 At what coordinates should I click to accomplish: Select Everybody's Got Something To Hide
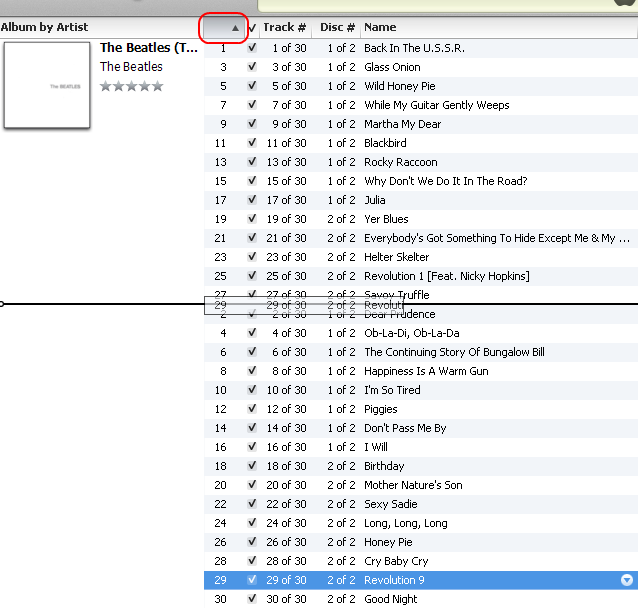point(497,238)
